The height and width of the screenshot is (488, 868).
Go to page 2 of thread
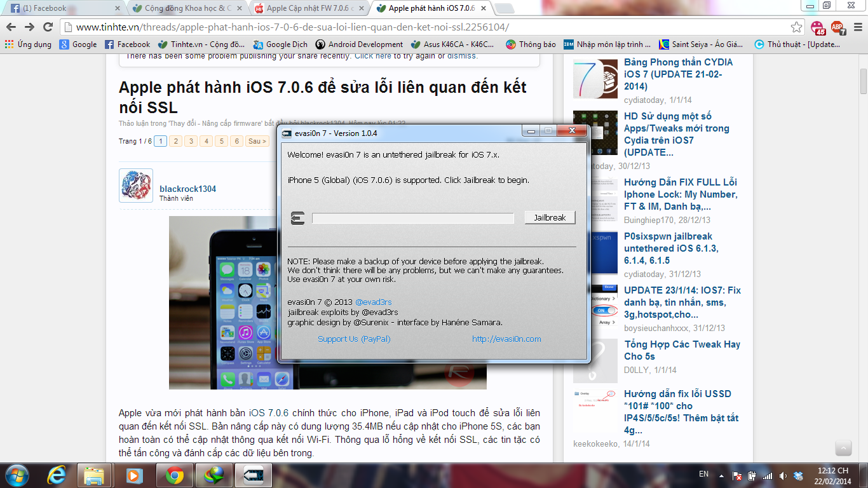coord(175,141)
